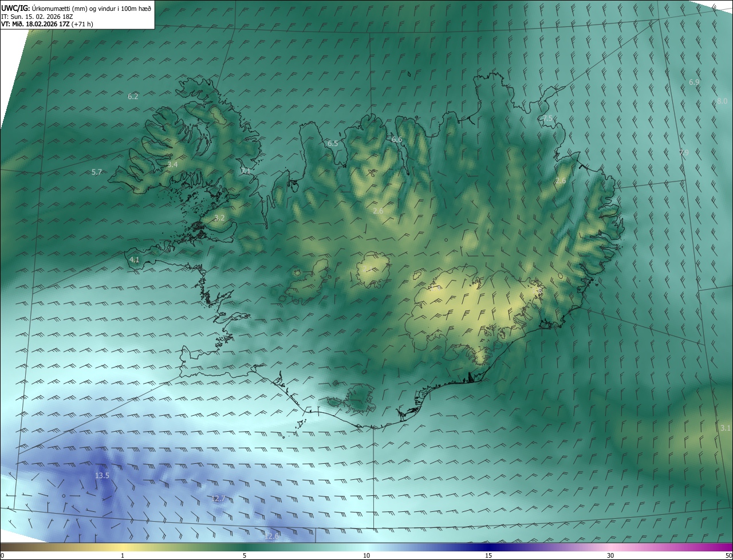Click the 'IT: Sun. 15. 02. 2026 18Z' line
The image size is (733, 560).
pyautogui.click(x=37, y=16)
